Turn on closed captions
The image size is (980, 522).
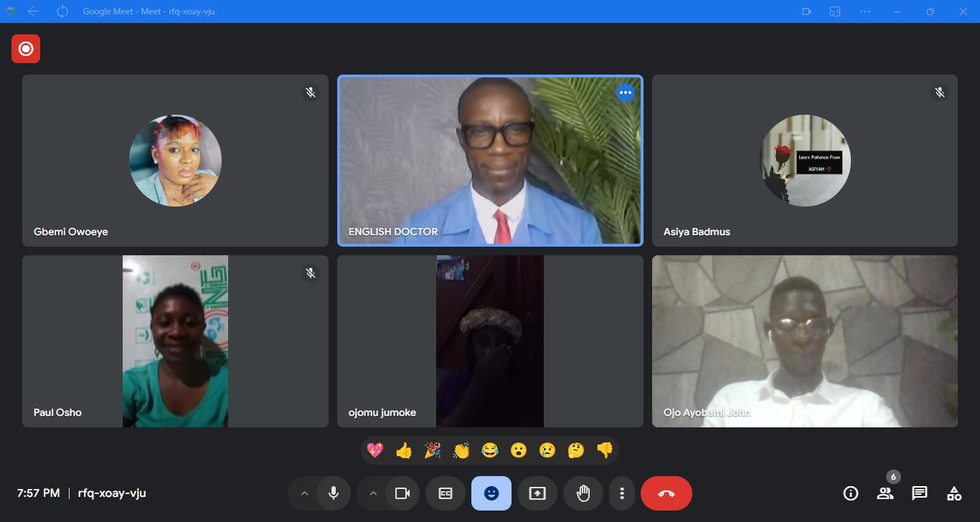coord(446,493)
